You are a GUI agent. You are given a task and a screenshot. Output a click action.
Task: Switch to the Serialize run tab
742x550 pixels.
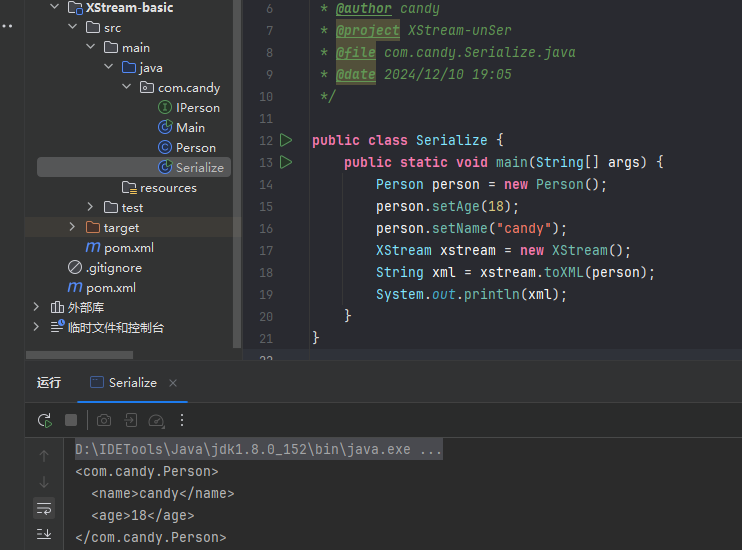pyautogui.click(x=133, y=382)
